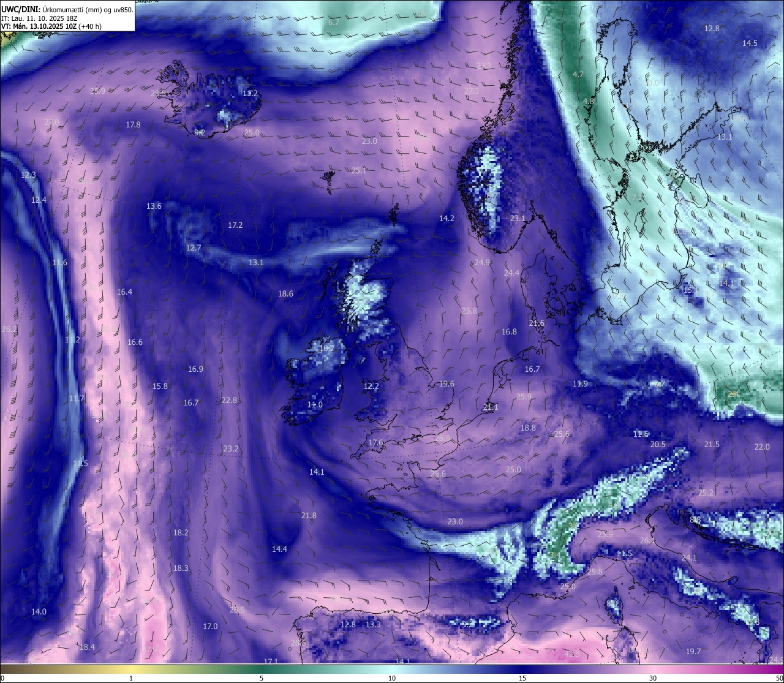Click the value 24.1 over Italy
The image size is (784, 683).
pos(689,557)
